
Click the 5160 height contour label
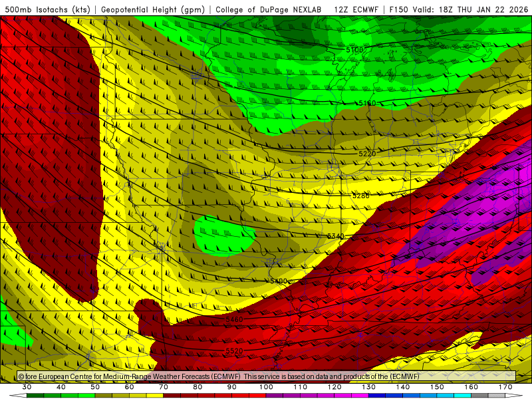(367, 103)
